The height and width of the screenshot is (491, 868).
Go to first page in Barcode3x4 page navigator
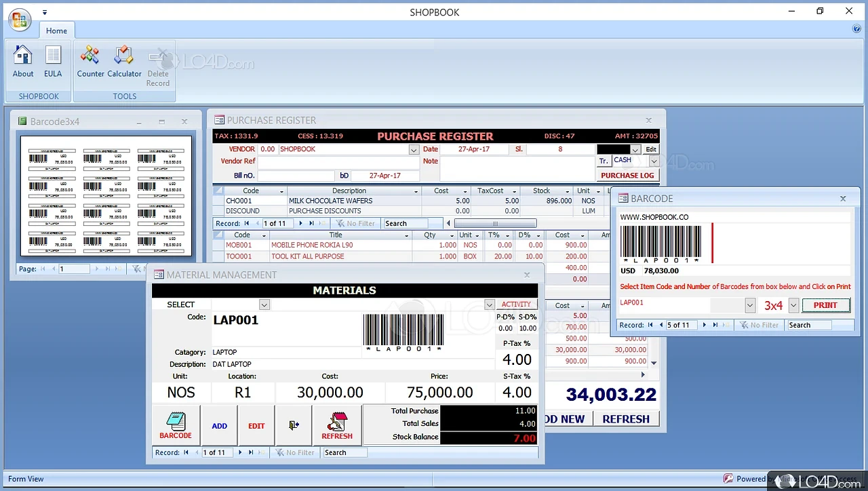point(44,269)
